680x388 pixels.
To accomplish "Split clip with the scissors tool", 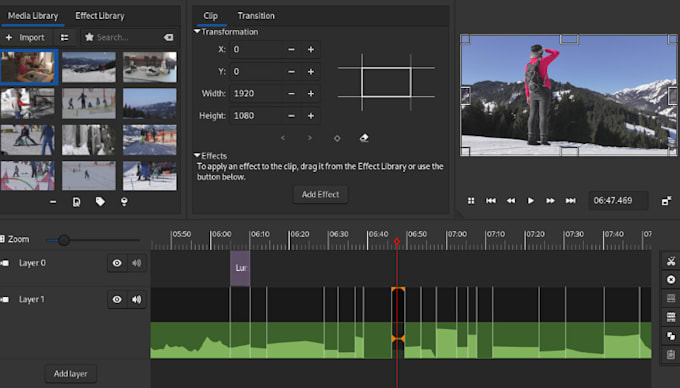I will [670, 261].
